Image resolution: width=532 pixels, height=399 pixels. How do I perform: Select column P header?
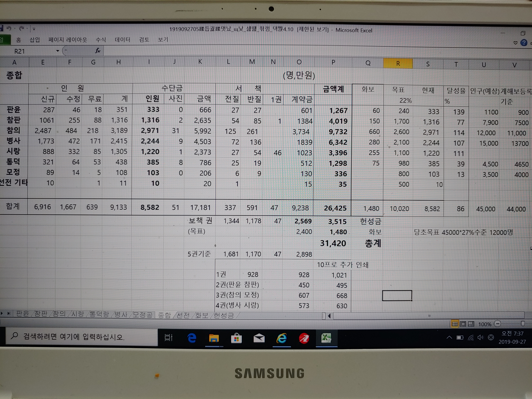(x=333, y=63)
